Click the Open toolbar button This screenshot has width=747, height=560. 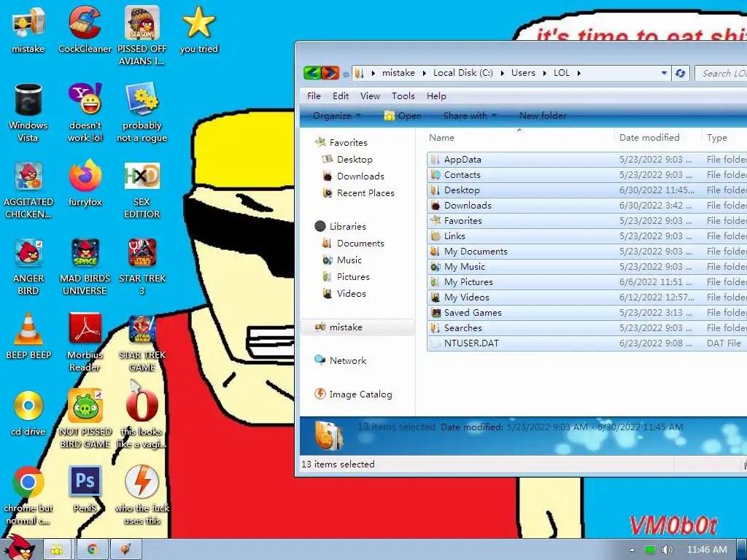(403, 116)
